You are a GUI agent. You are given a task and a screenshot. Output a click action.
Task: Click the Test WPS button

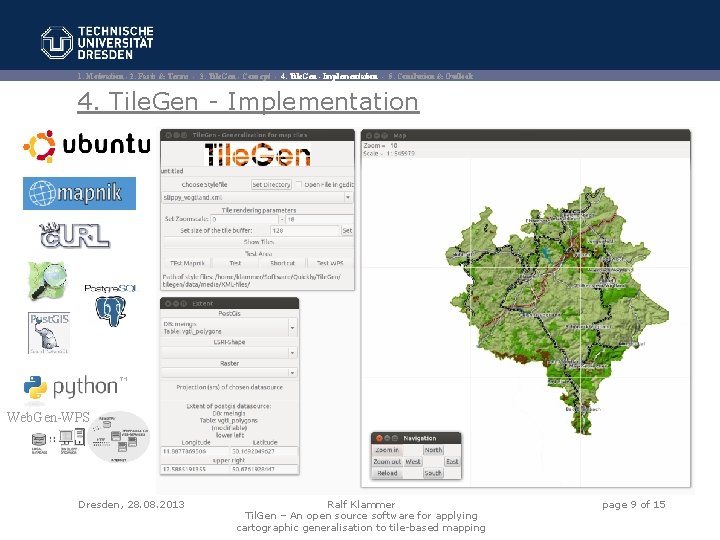tap(330, 263)
